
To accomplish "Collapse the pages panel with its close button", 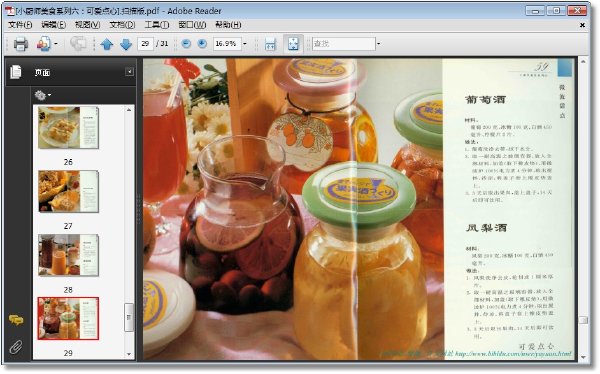I will pos(130,72).
